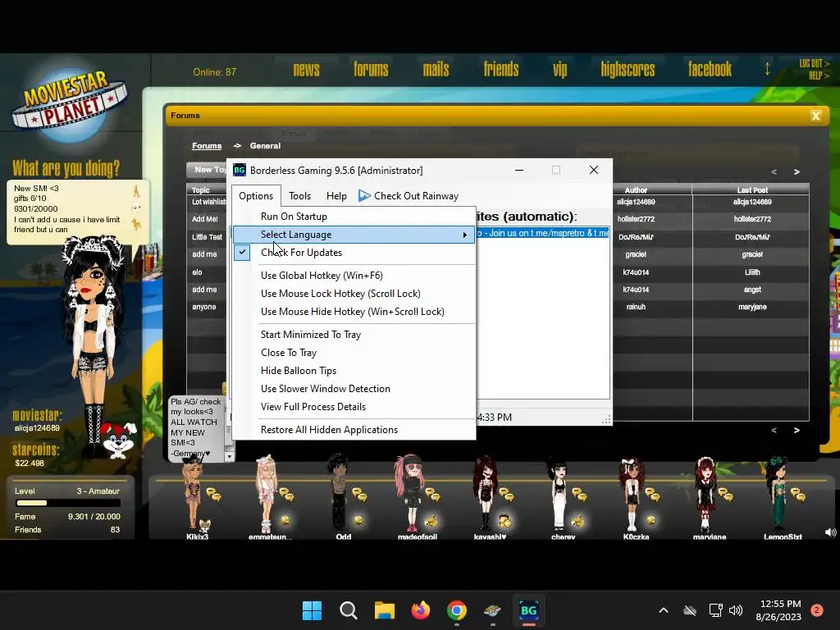Open the forums section
The width and height of the screenshot is (840, 630).
point(371,70)
